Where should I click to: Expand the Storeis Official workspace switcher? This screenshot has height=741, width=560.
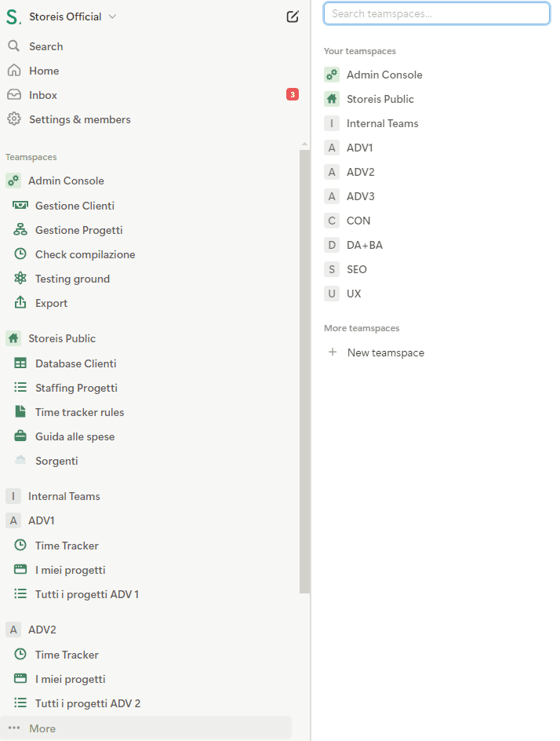point(73,16)
